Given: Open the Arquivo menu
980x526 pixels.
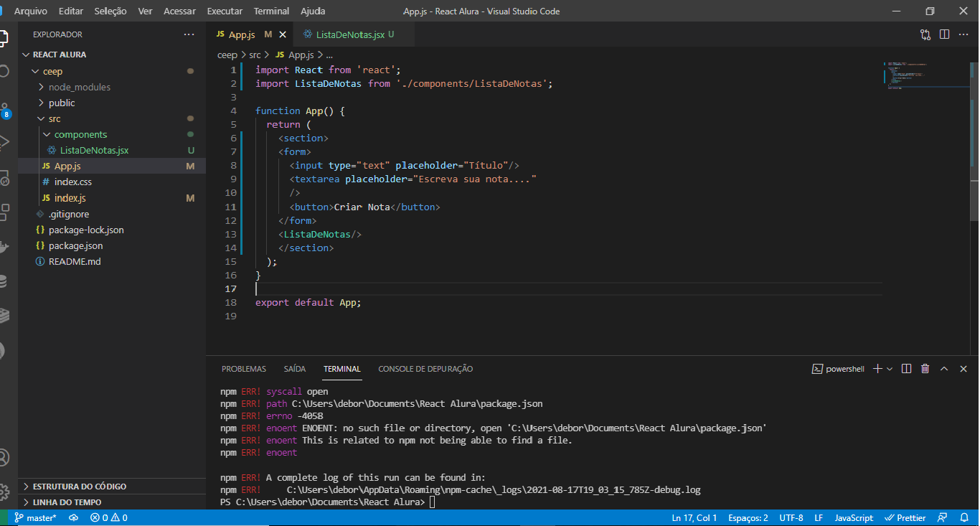Looking at the screenshot, I should (31, 11).
